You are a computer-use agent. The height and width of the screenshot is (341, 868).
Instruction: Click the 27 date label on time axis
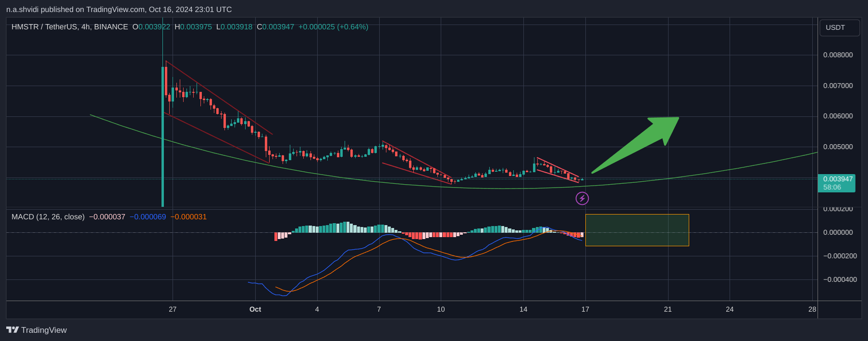point(173,309)
